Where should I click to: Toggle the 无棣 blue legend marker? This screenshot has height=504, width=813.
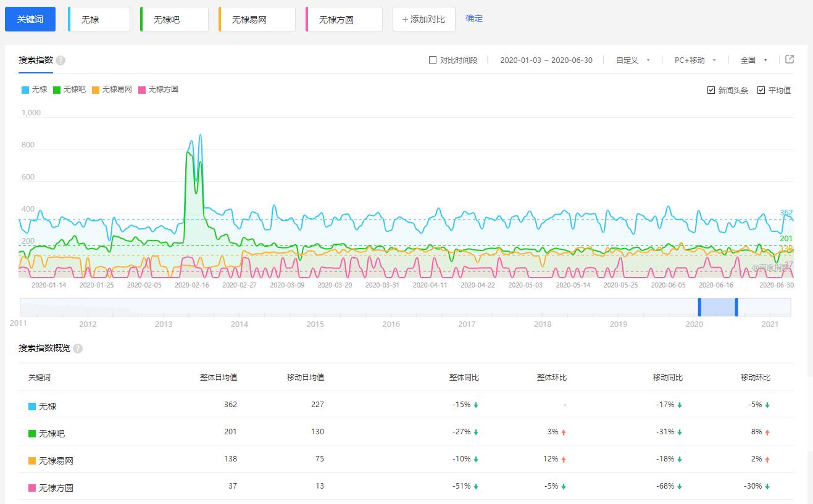point(25,90)
